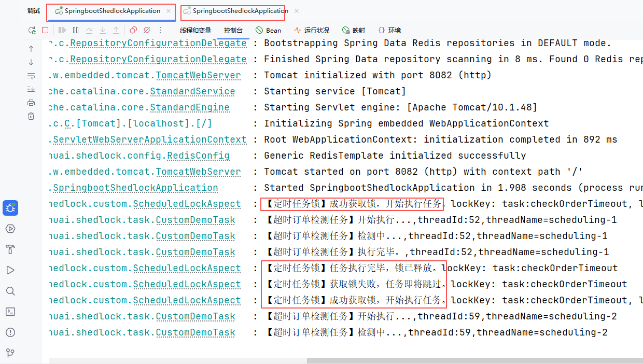Clear console output with trash icon
Viewport: 643px width, 364px height.
click(31, 116)
